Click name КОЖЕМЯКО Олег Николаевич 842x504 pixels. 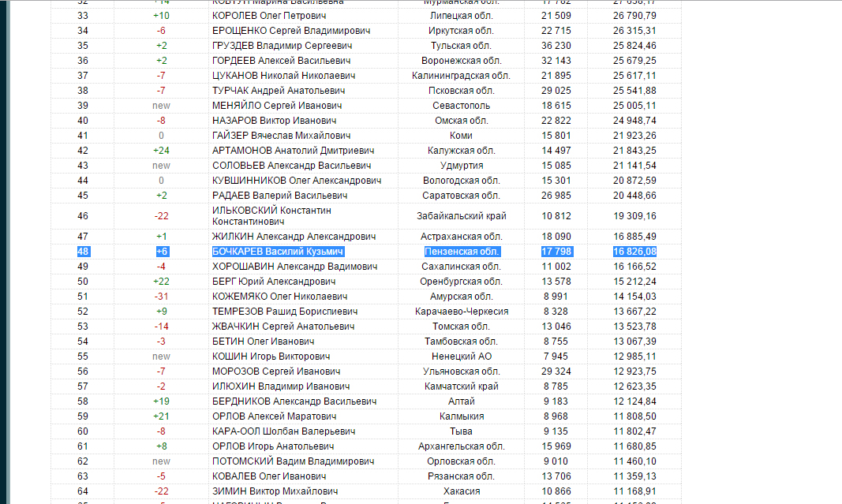280,297
